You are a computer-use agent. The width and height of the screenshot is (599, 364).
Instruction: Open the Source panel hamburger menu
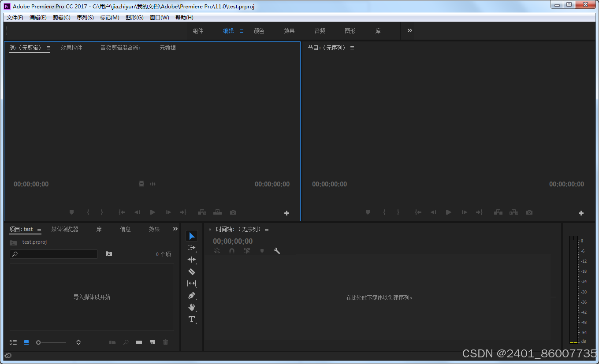coord(48,48)
